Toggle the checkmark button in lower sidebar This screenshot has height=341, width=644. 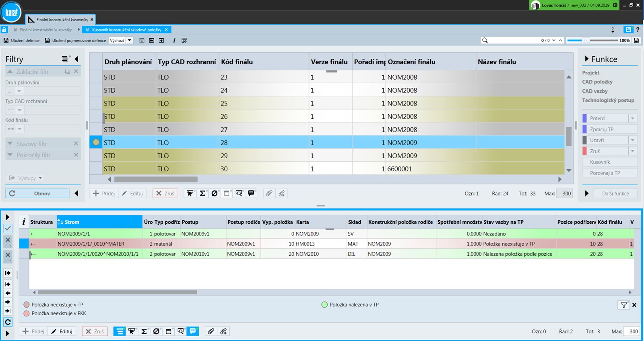click(x=8, y=229)
